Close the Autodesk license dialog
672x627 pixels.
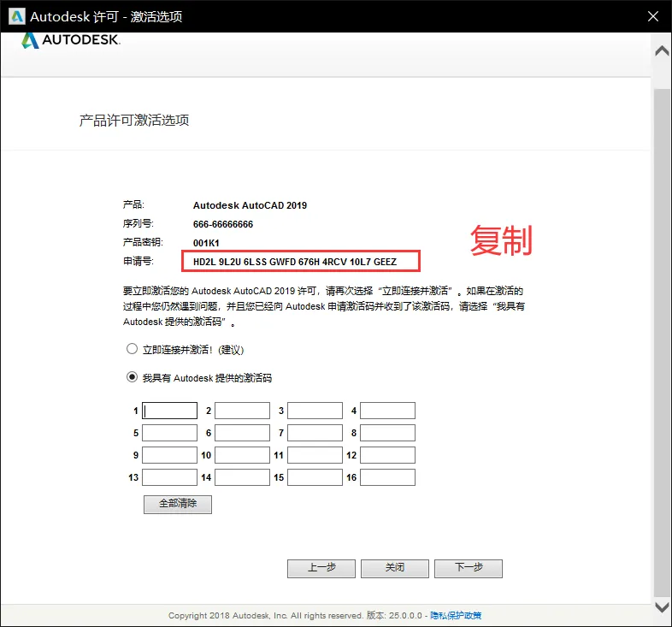[652, 16]
